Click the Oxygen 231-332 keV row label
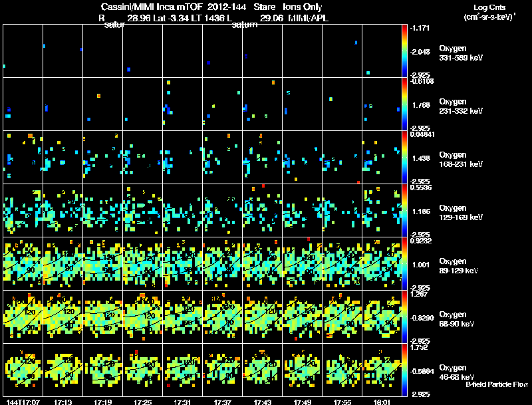532x405 pixels. (461, 106)
